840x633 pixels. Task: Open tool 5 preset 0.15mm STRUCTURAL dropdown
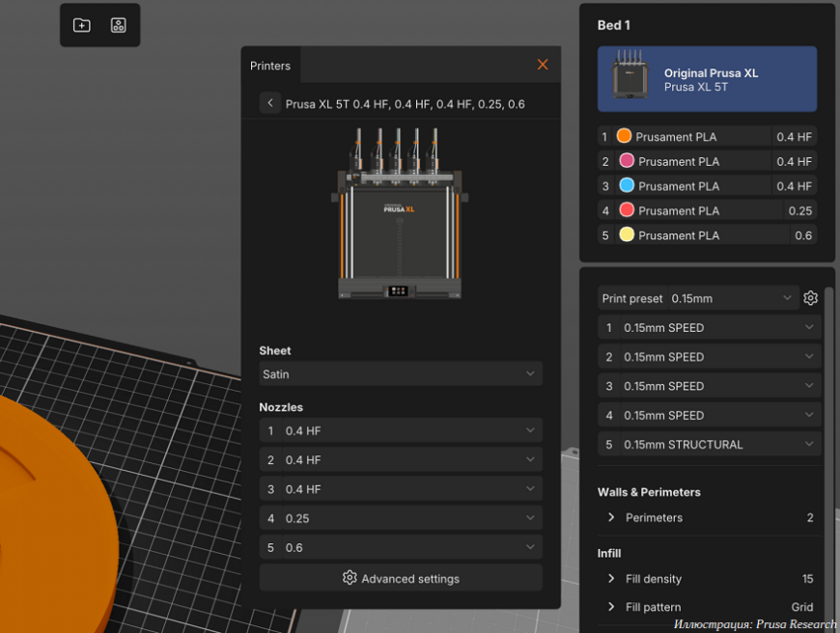(x=710, y=444)
